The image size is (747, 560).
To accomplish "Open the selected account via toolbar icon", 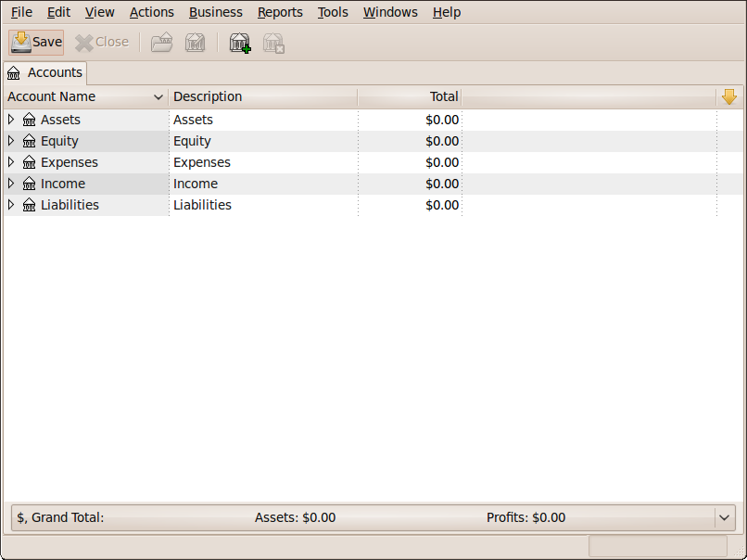I will (160, 42).
